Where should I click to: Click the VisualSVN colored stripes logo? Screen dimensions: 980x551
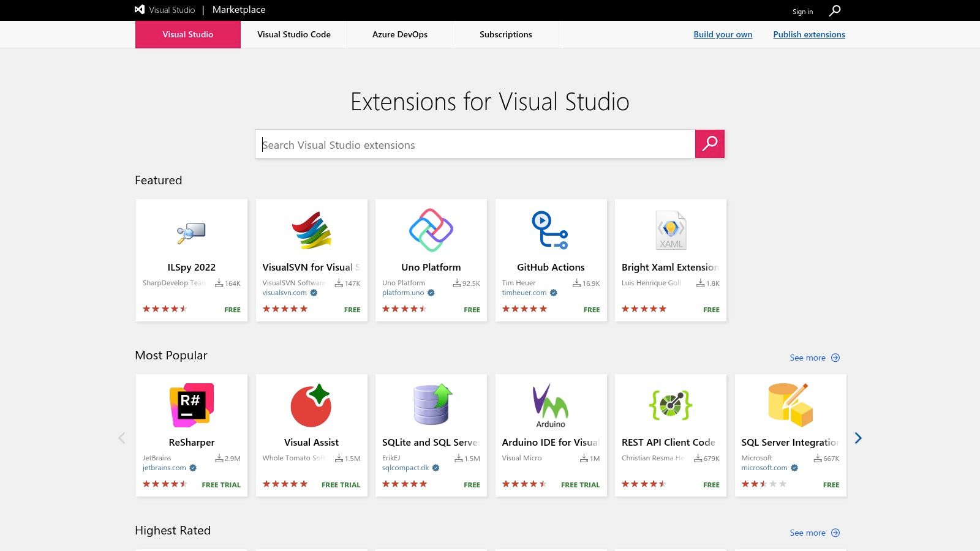[x=311, y=231]
